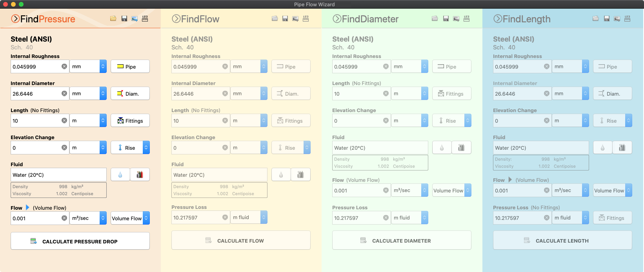The height and width of the screenshot is (272, 644).
Task: Click the open file folder icon in FindPressure
Action: tap(113, 18)
